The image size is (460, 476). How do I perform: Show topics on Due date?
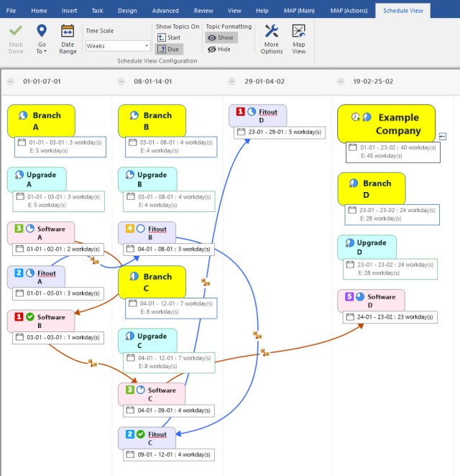pyautogui.click(x=169, y=49)
